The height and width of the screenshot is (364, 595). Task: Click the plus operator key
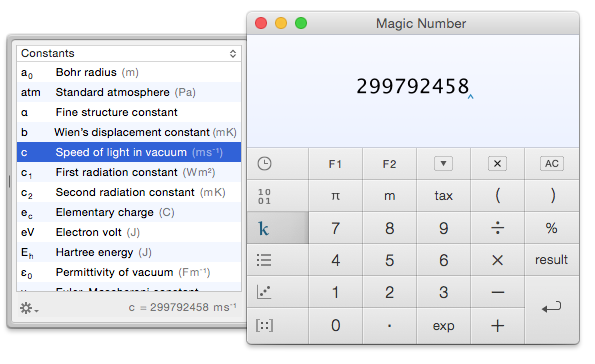[x=497, y=326]
